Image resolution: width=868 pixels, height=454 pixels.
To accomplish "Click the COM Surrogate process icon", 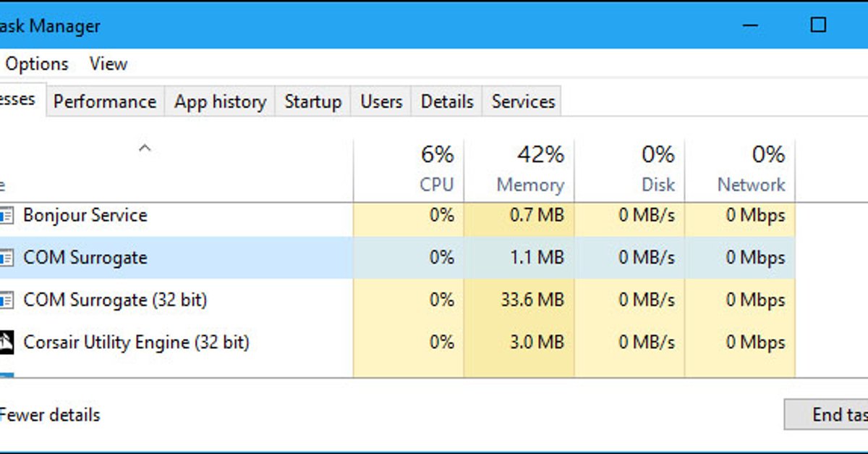I will 7,257.
